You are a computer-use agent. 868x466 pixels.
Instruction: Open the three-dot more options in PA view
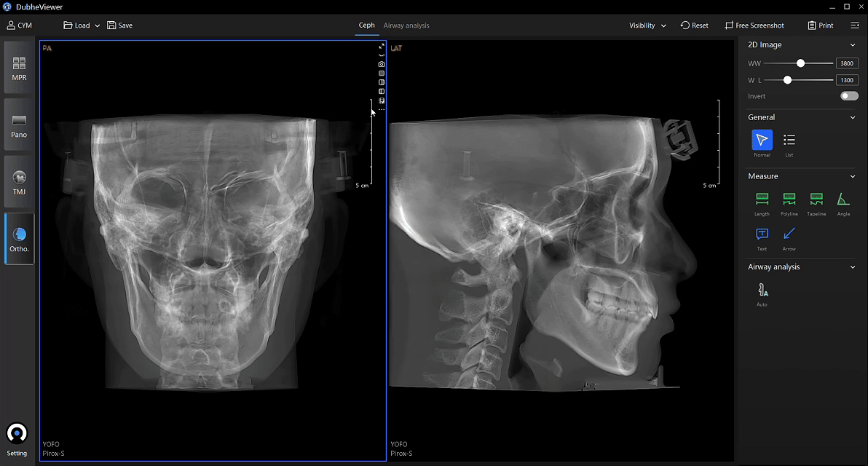point(382,109)
